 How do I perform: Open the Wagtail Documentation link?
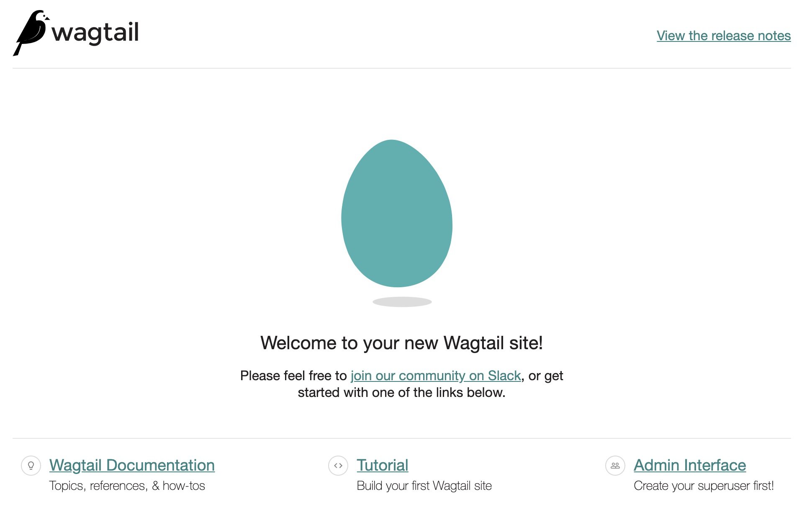[x=131, y=465]
